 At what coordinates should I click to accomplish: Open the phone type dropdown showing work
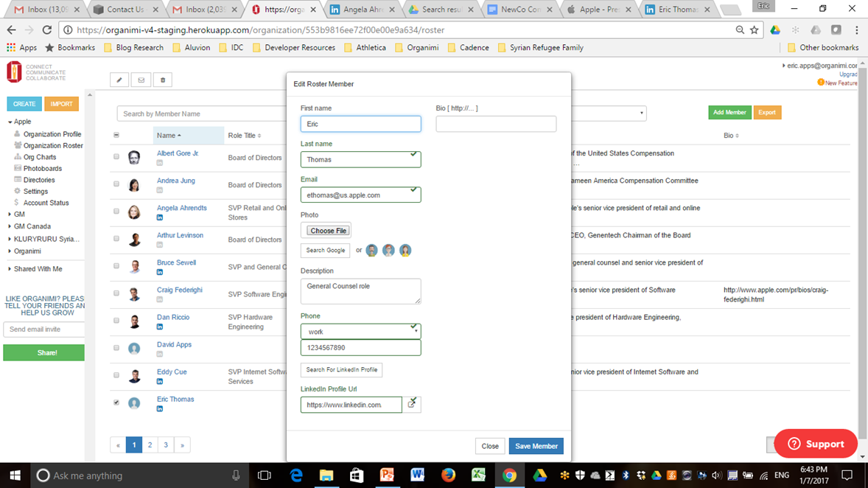point(360,331)
